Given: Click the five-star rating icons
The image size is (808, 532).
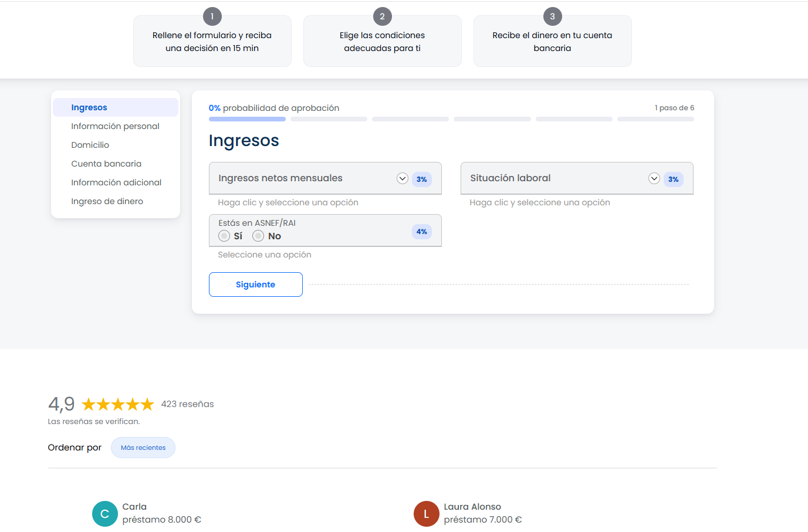Looking at the screenshot, I should tap(118, 404).
